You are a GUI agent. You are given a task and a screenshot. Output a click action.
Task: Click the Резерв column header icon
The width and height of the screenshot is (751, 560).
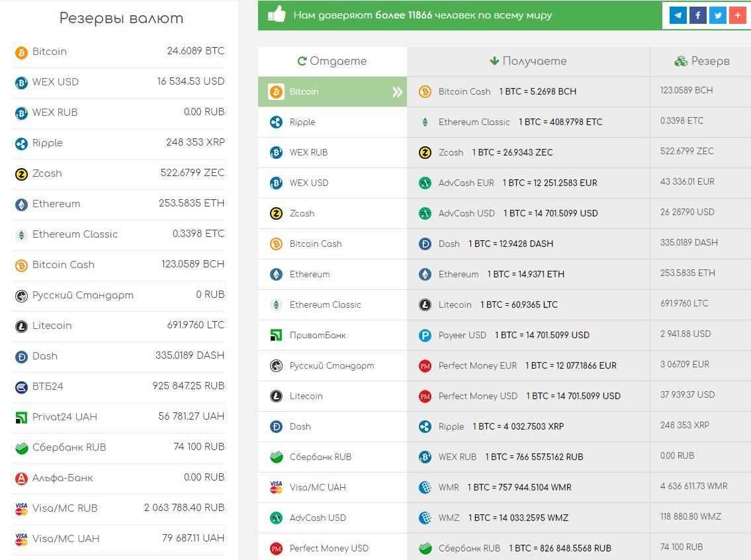point(681,61)
